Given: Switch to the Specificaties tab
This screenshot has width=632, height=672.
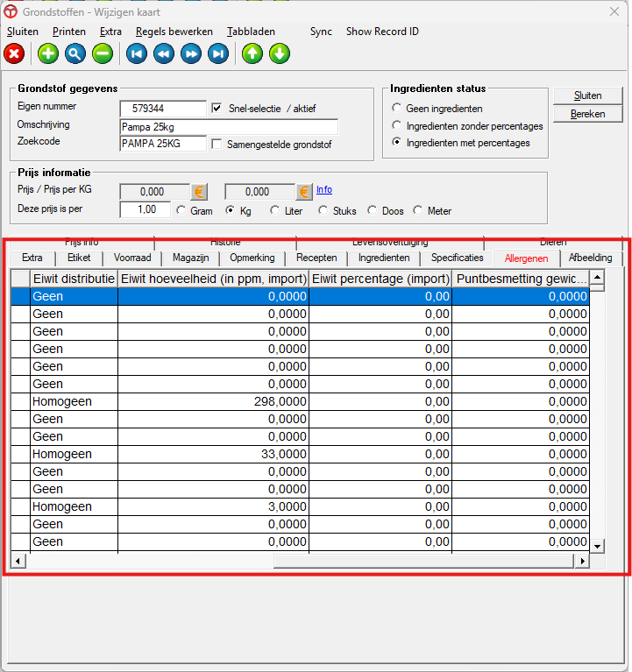Looking at the screenshot, I should [457, 258].
